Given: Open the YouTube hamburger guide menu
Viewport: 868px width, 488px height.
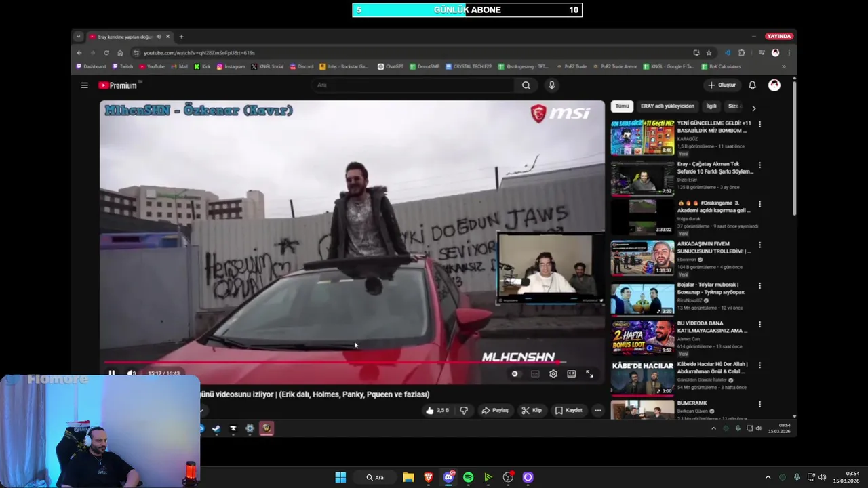Looking at the screenshot, I should pyautogui.click(x=84, y=85).
